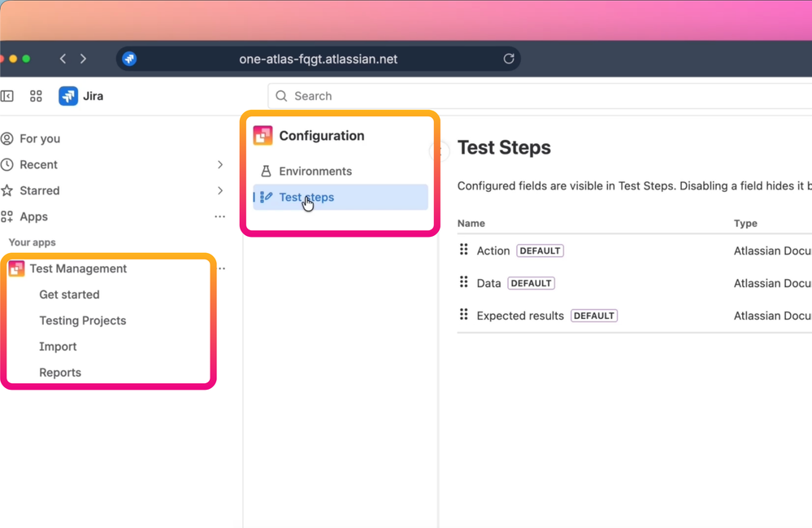Click DEFAULT badge on Data row
This screenshot has width=812, height=528.
532,283
